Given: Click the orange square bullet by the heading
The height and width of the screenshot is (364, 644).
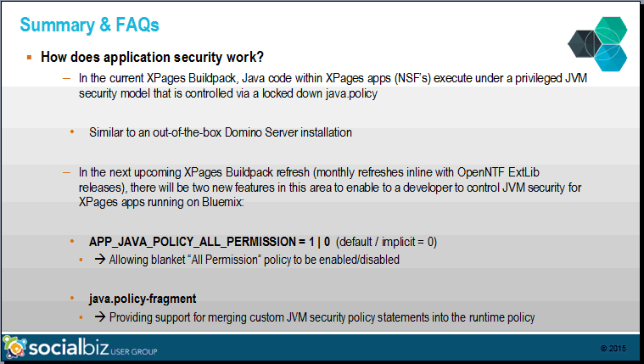Looking at the screenshot, I should tap(29, 57).
